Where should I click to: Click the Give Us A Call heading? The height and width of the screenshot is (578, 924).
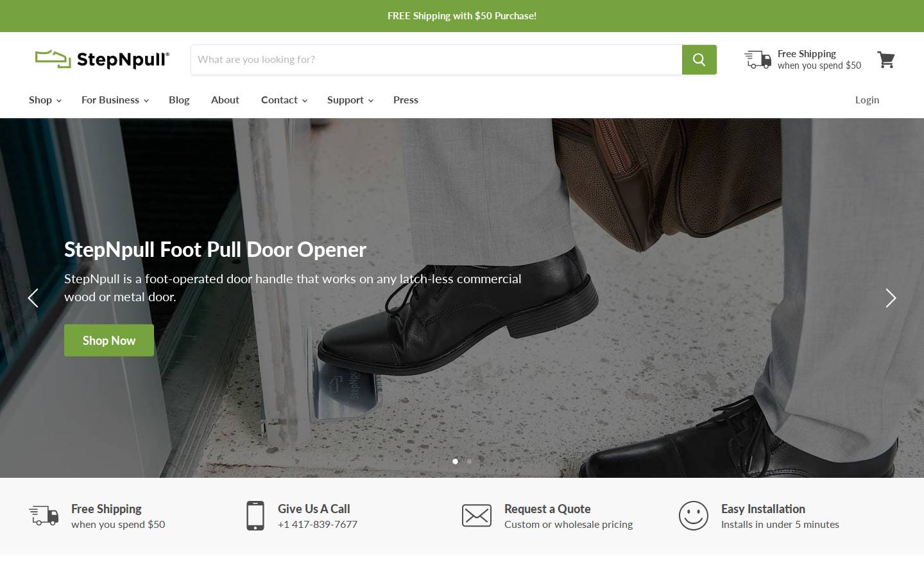pyautogui.click(x=314, y=509)
